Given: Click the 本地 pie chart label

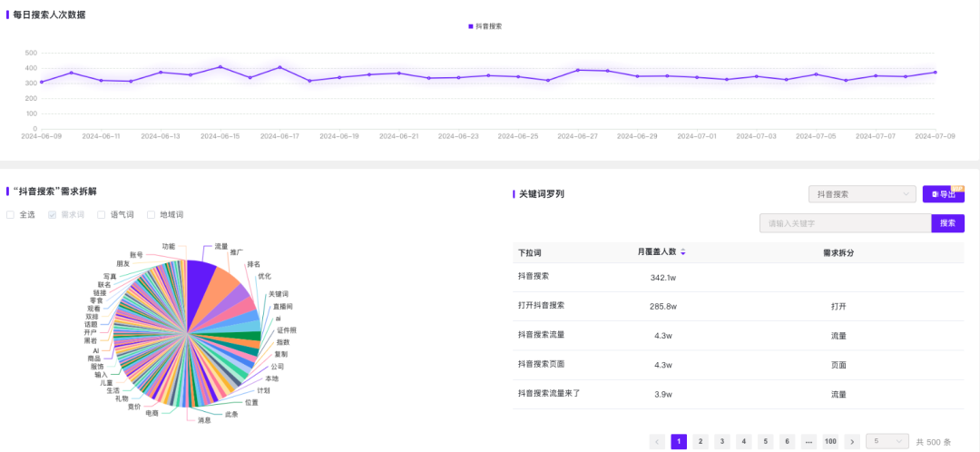Looking at the screenshot, I should coord(272,378).
